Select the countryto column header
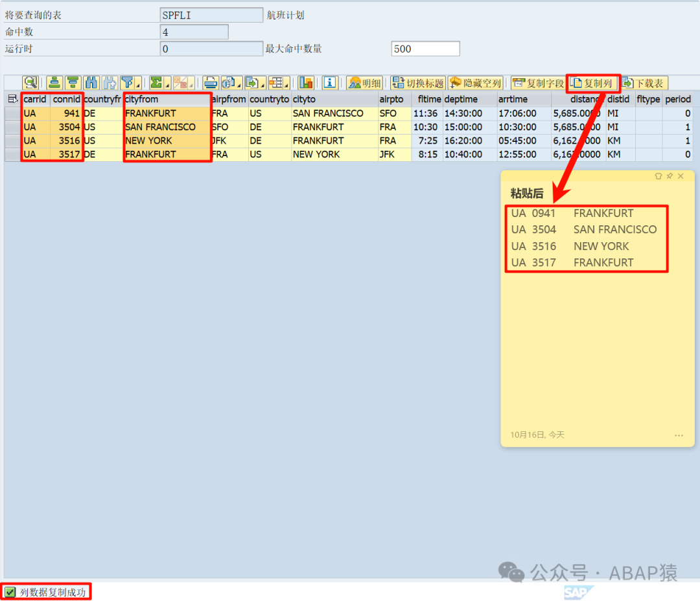Screen dimensions: 700x601 [269, 99]
